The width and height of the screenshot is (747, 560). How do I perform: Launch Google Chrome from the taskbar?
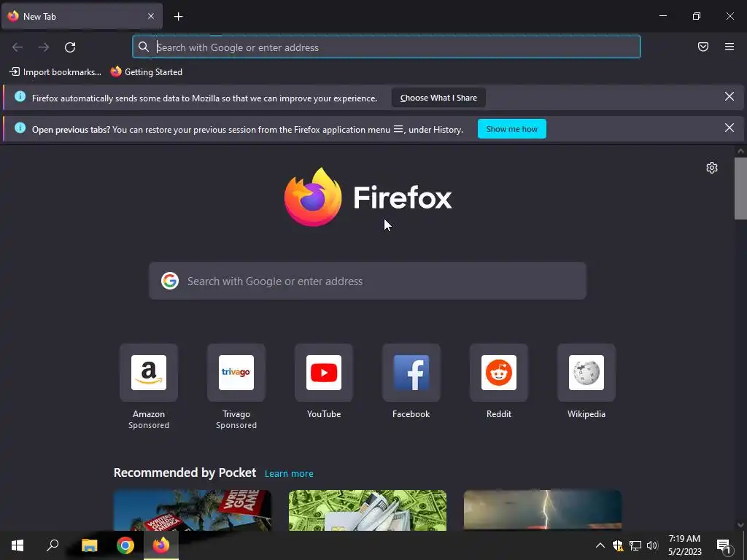125,545
